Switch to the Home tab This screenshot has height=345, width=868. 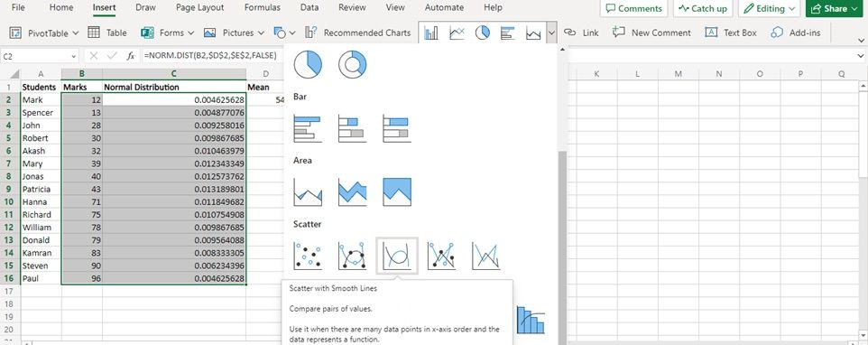[60, 8]
